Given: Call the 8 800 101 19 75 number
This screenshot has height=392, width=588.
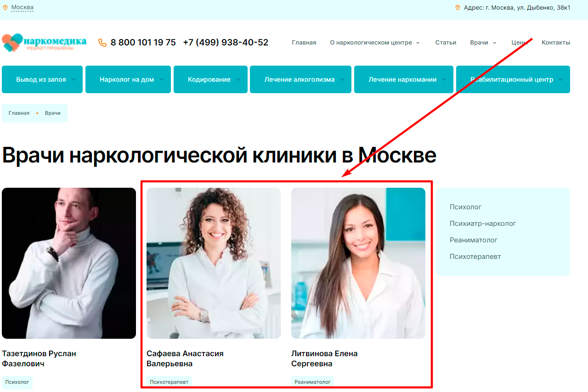Looking at the screenshot, I should [143, 42].
